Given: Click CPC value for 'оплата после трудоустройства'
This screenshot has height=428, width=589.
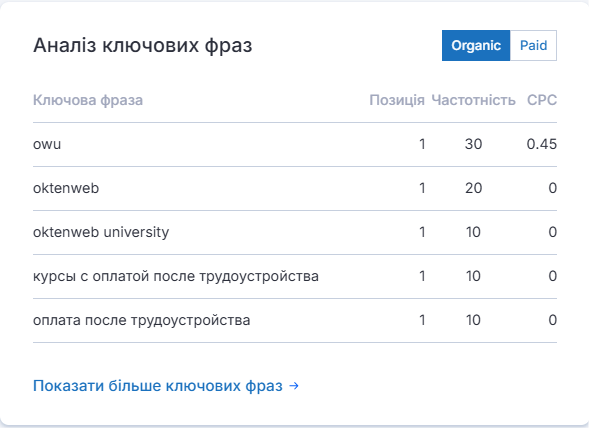Looking at the screenshot, I should point(553,320).
